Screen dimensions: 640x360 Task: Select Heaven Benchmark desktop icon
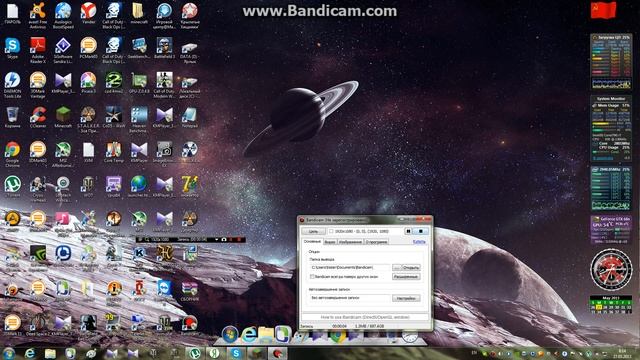point(139,120)
